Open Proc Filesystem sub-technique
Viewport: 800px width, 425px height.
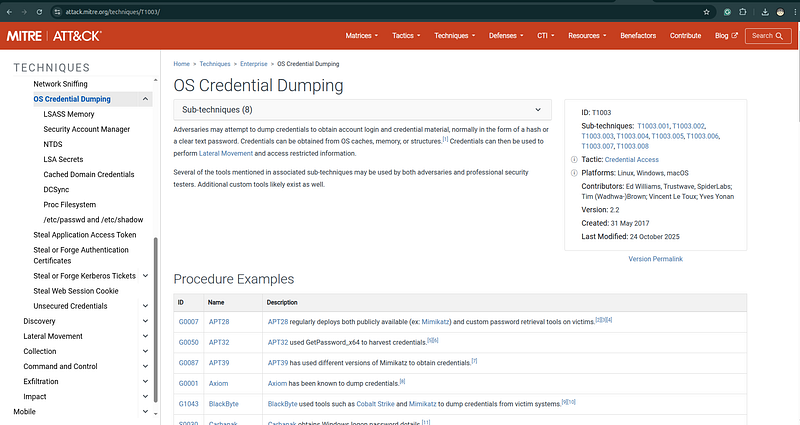(69, 205)
